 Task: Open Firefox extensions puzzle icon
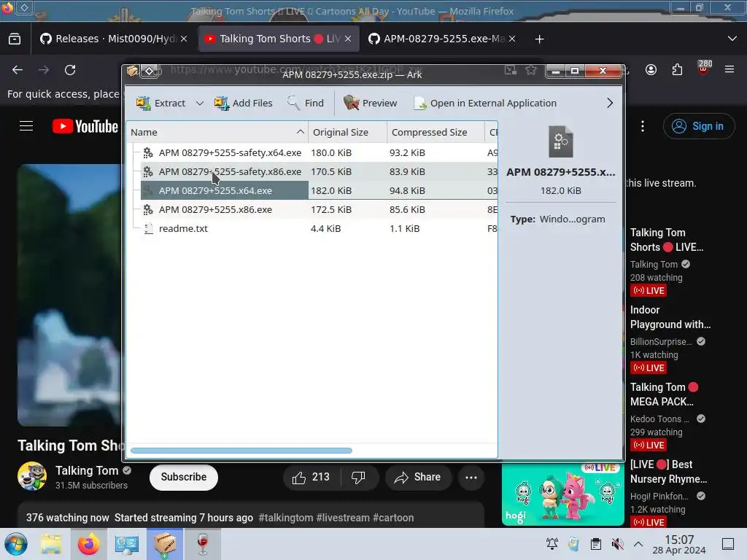[677, 70]
